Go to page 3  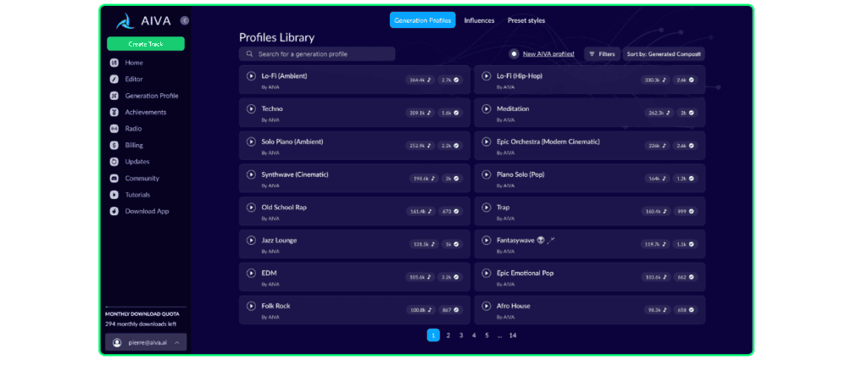click(x=461, y=335)
